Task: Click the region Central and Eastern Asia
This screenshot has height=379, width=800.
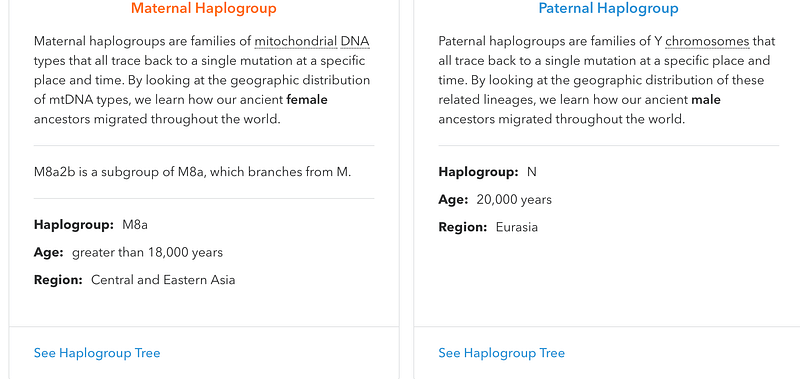Action: click(163, 280)
